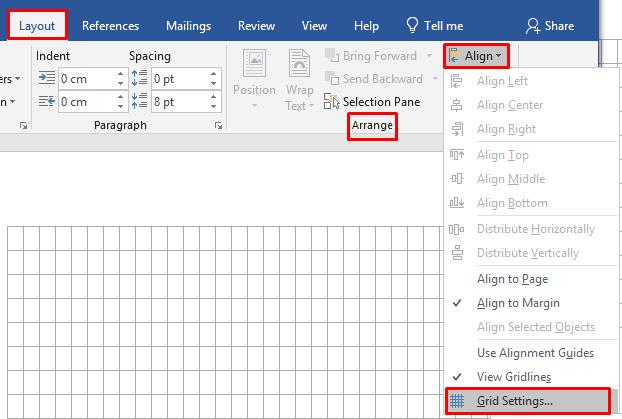Click the spacing after icon

point(139,101)
